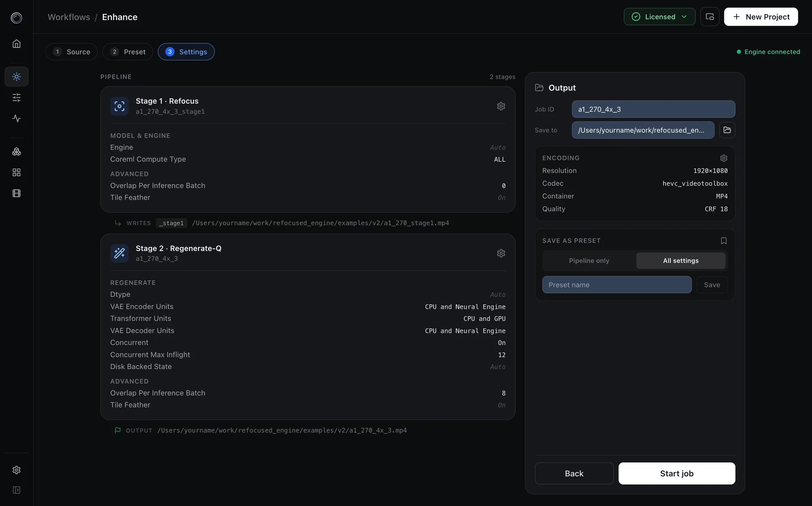Click the Stage 2 magic wand icon

click(119, 253)
